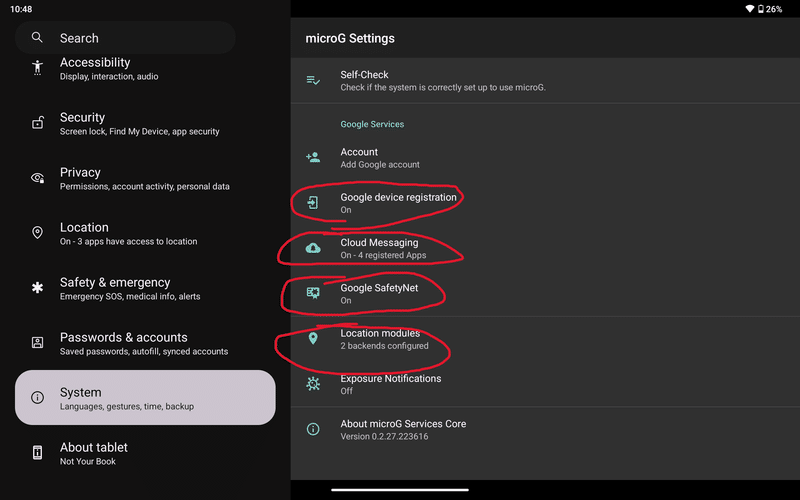This screenshot has width=800, height=500.
Task: Click 'Not Your Book' under About tablet
Action: [x=88, y=461]
